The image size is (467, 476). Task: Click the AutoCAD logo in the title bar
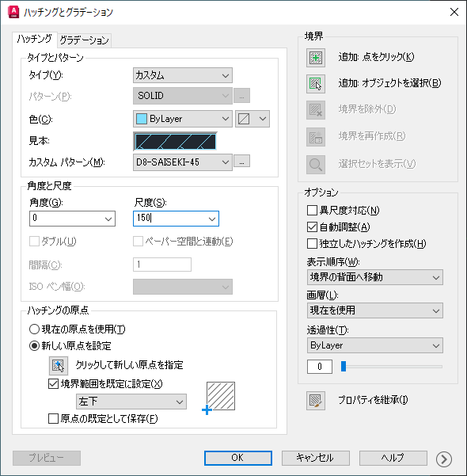click(x=13, y=12)
